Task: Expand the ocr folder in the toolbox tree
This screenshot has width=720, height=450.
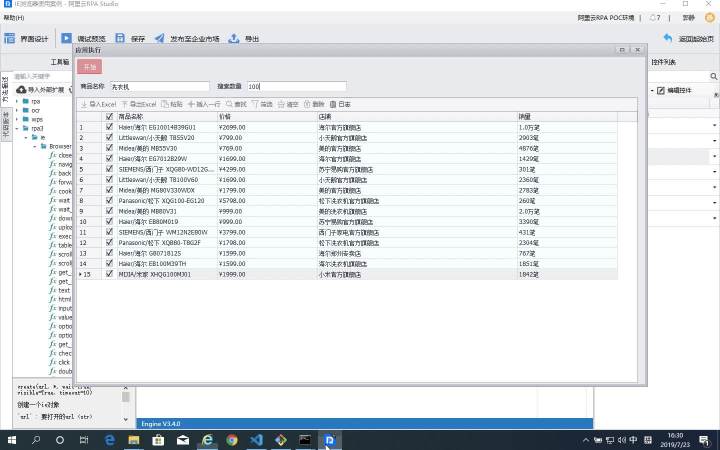Action: pyautogui.click(x=17, y=110)
